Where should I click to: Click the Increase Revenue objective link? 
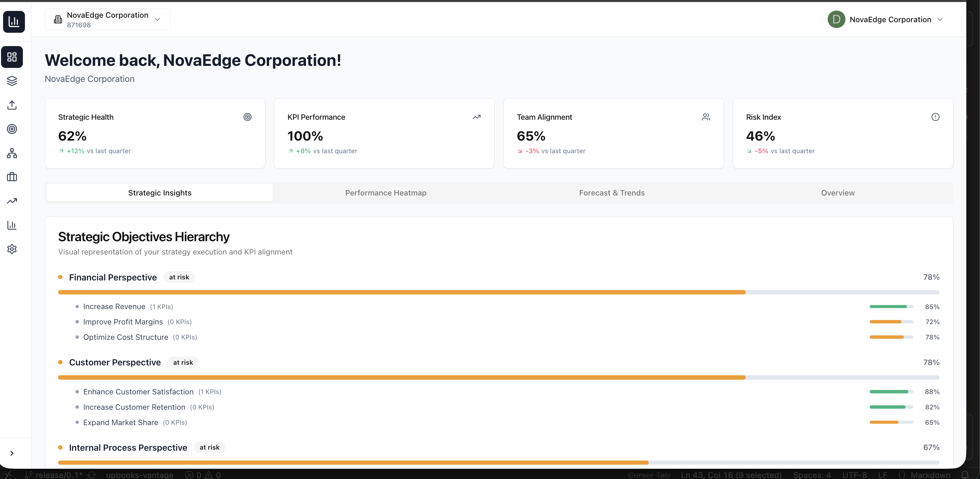(114, 306)
